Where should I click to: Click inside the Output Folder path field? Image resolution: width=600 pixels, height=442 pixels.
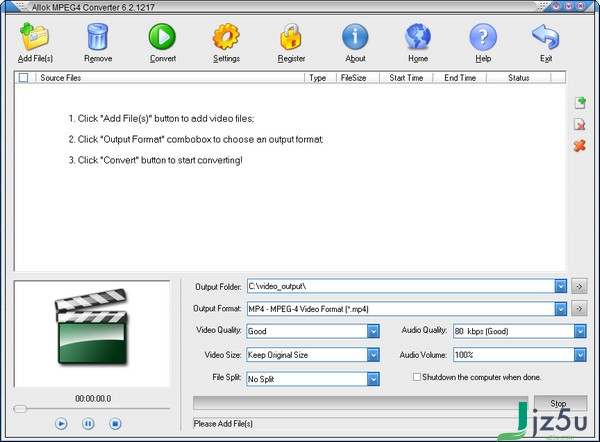[401, 286]
